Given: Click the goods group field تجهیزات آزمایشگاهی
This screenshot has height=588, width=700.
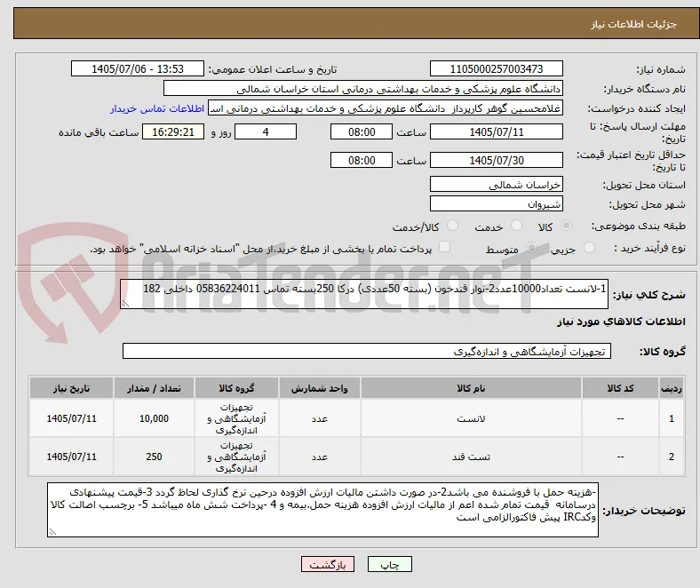Looking at the screenshot, I should [x=367, y=352].
